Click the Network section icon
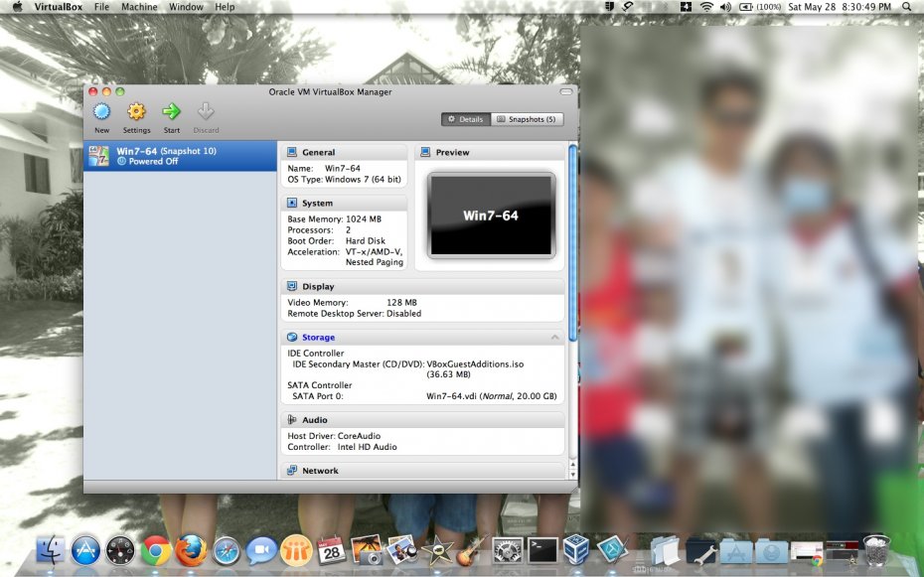Screen dimensions: 924x577 coord(292,471)
